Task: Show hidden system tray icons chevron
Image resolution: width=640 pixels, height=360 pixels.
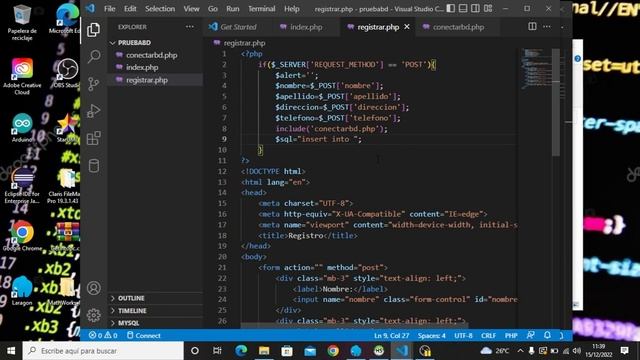Action: (x=520, y=351)
